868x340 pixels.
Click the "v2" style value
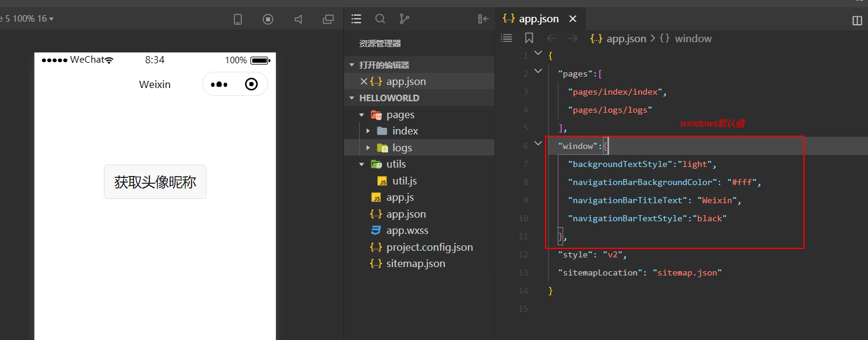click(x=612, y=254)
